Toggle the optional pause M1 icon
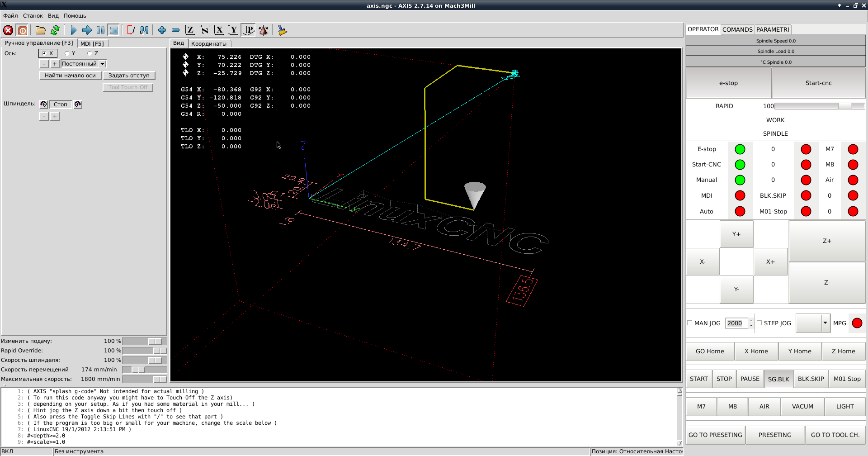868x456 pixels. point(144,30)
